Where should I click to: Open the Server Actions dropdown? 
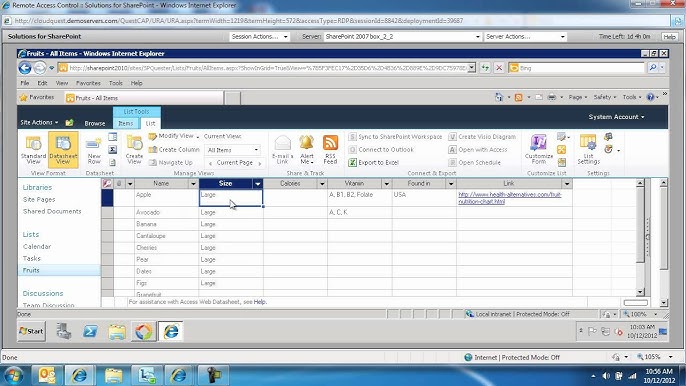[x=525, y=37]
